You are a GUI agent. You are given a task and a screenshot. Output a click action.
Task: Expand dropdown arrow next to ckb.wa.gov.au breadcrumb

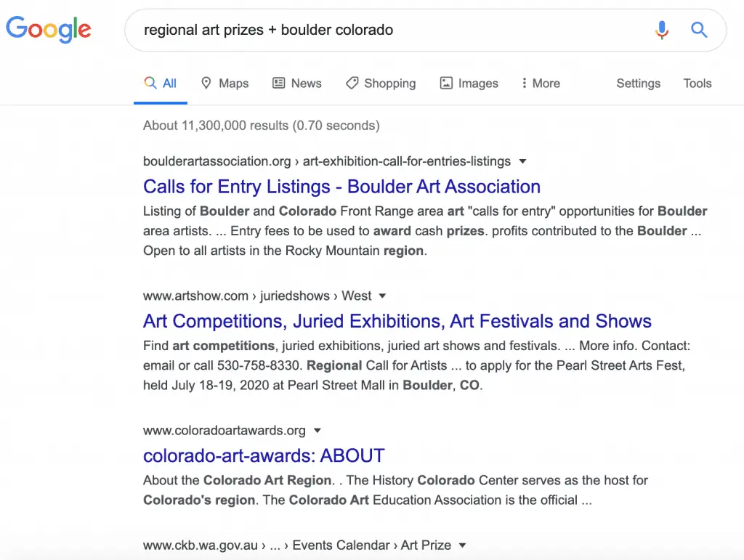pos(463,545)
